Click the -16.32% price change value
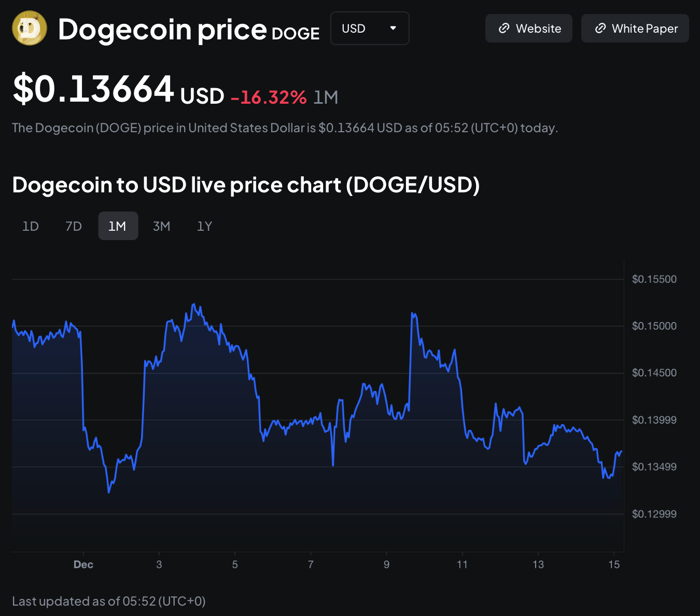Screen dimensions: 700x616 click(269, 97)
